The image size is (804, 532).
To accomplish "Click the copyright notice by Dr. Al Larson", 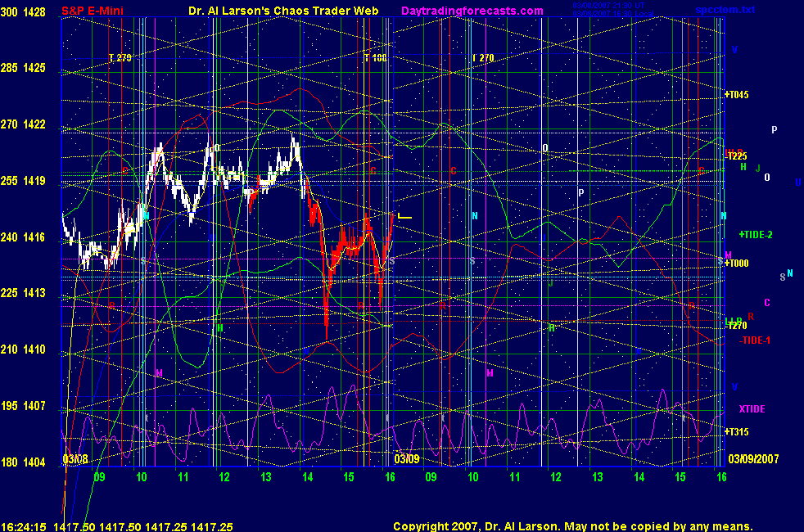I will (573, 526).
